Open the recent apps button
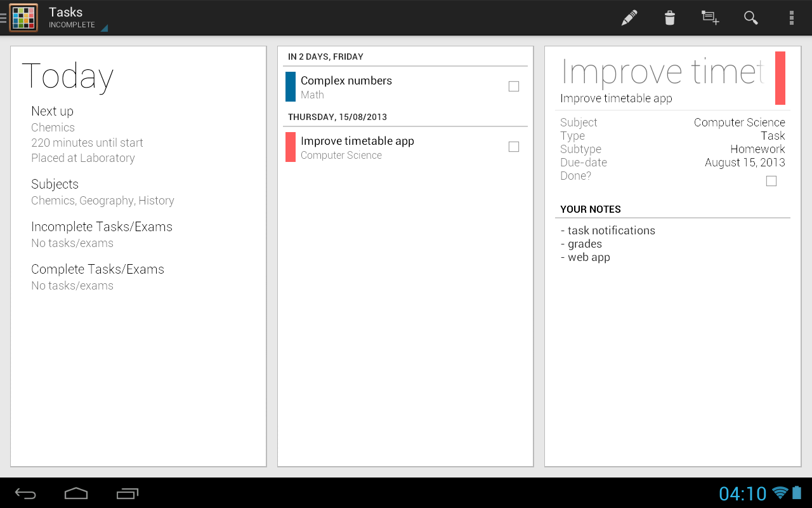The height and width of the screenshot is (508, 812). [127, 493]
